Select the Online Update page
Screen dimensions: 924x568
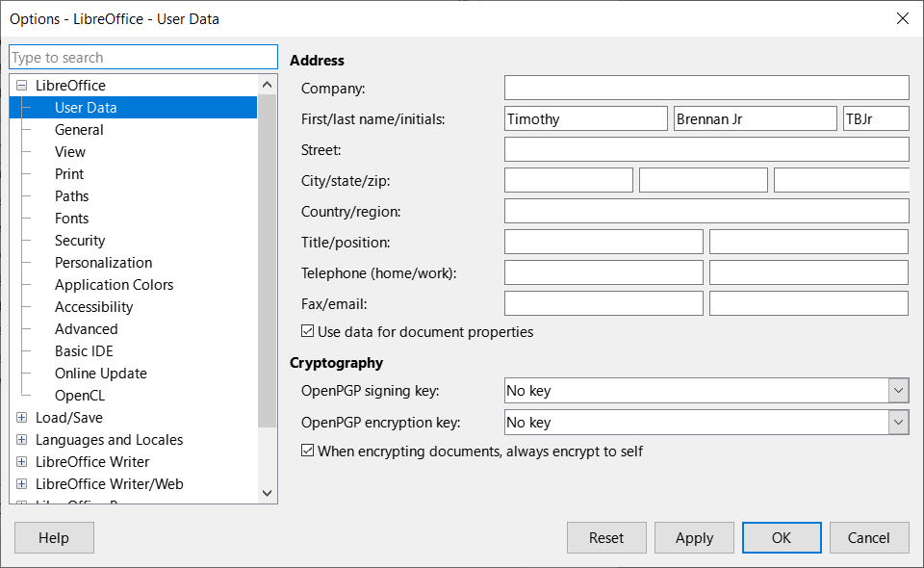(100, 373)
